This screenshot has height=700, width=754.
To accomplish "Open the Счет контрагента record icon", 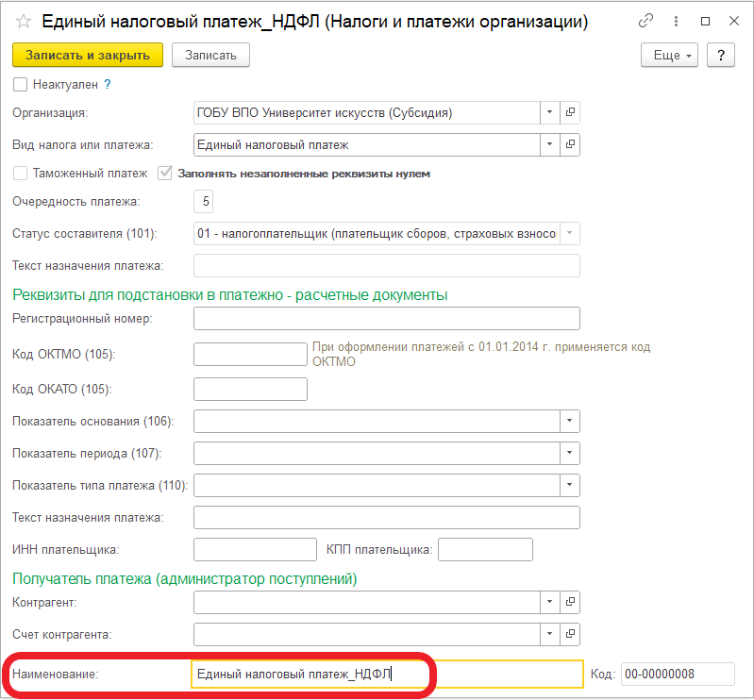I will (x=570, y=634).
